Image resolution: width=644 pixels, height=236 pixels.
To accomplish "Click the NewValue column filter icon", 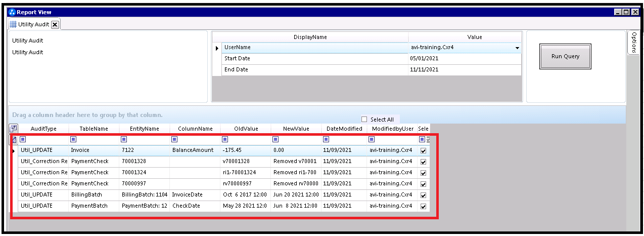I will (275, 139).
